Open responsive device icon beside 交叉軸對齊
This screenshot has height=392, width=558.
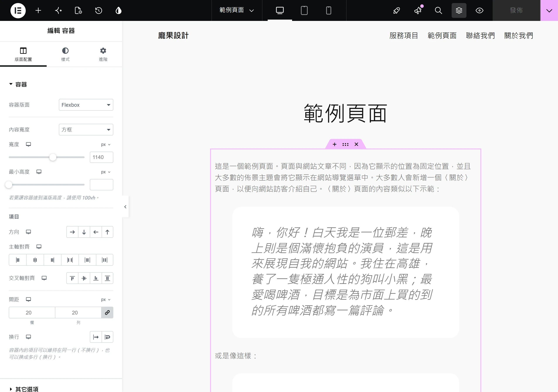[44, 278]
